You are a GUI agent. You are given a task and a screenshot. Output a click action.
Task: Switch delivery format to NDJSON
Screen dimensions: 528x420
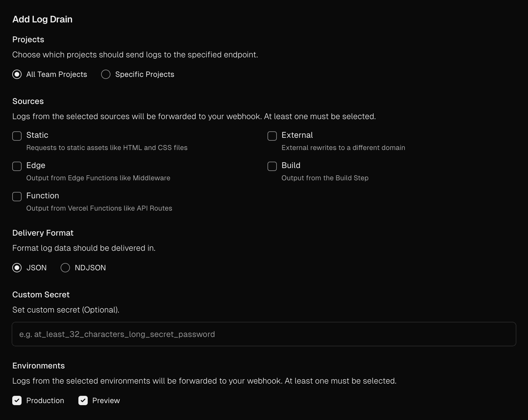[65, 268]
